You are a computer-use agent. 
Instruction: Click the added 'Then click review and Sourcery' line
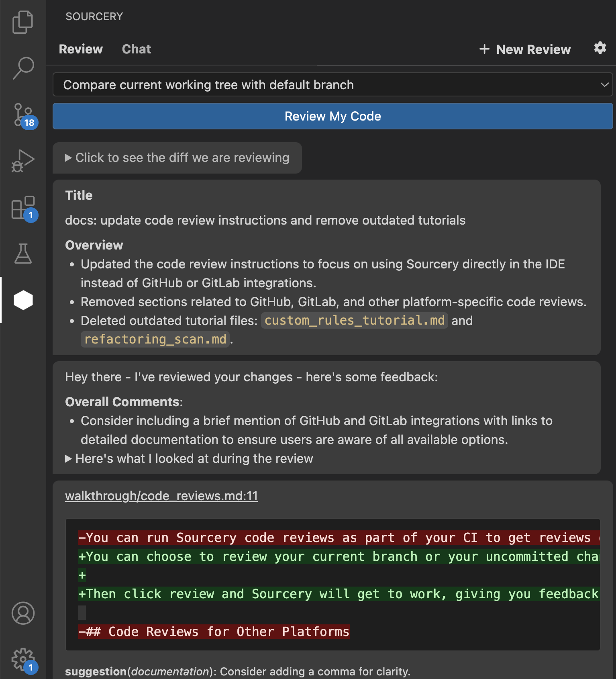[339, 594]
